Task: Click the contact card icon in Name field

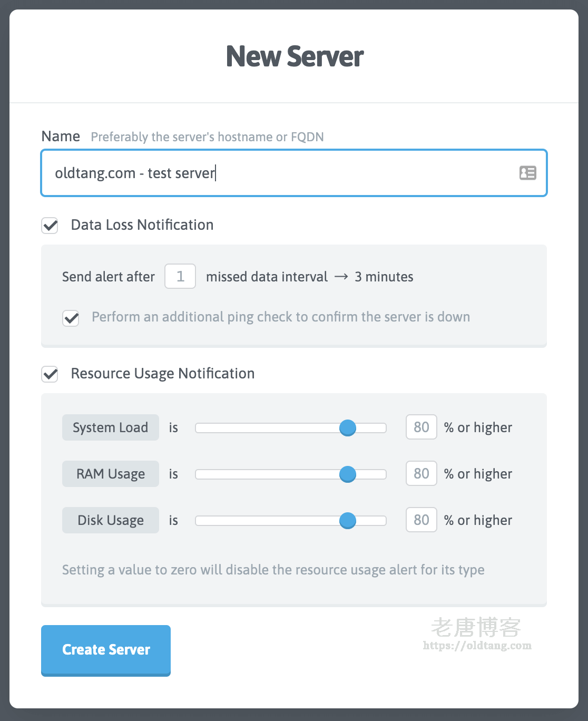Action: 527,173
